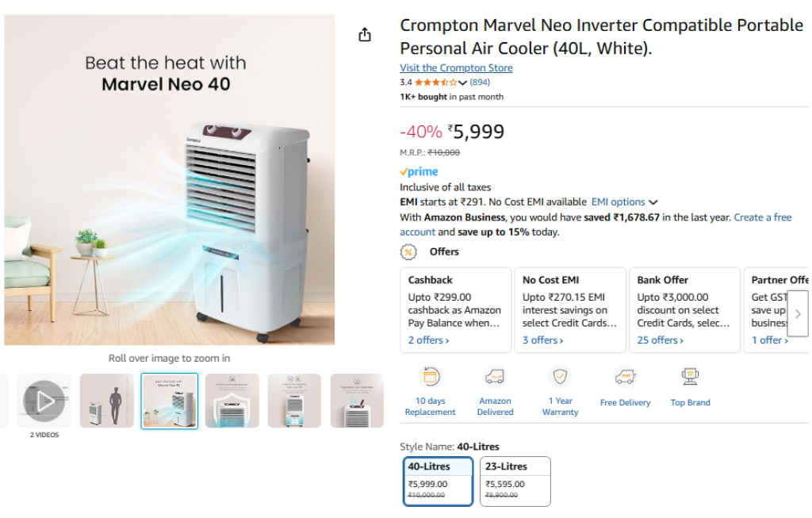Select the human-scale cooler thumbnail
Screen dimensions: 812x518
106,401
